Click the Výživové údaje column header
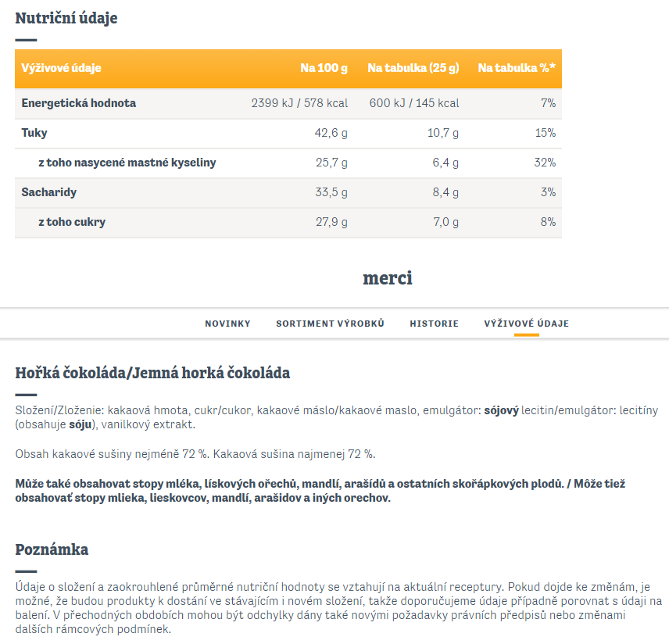The image size is (669, 644). pyautogui.click(x=61, y=68)
